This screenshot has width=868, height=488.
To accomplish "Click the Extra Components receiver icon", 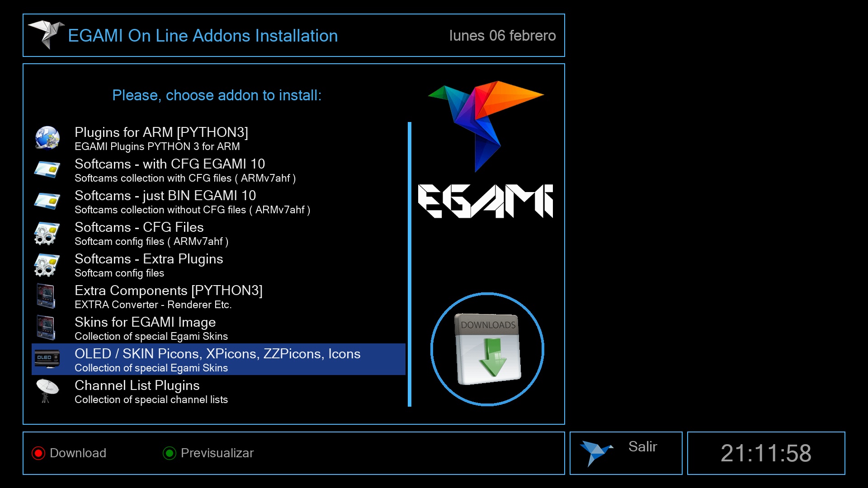I will 46,296.
